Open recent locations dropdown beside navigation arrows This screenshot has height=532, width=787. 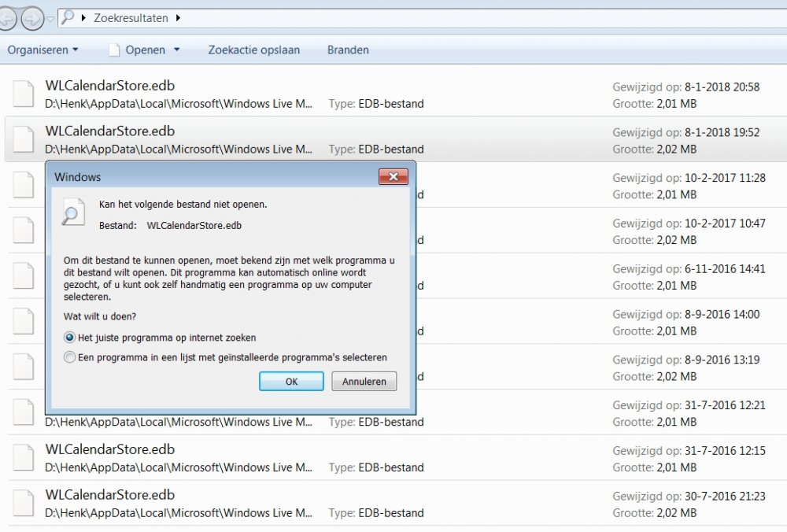pyautogui.click(x=50, y=19)
